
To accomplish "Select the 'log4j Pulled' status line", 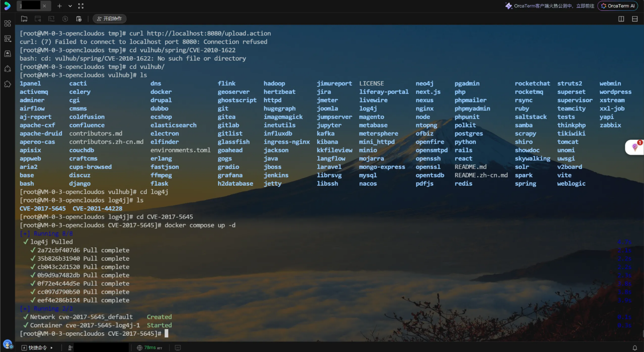I will (x=51, y=242).
